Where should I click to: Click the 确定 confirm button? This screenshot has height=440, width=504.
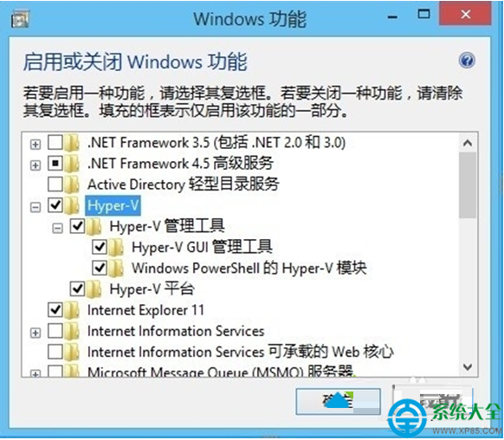pos(338,401)
